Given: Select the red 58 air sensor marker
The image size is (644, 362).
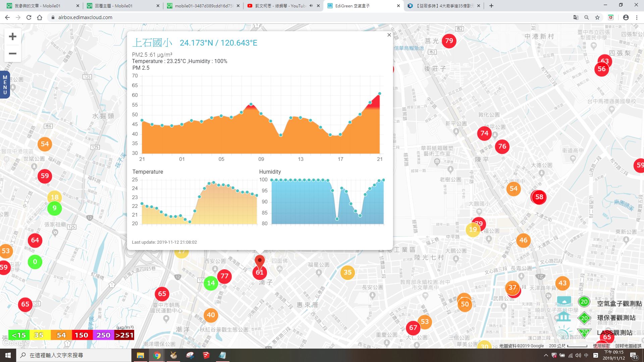Looking at the screenshot, I should pyautogui.click(x=539, y=197).
